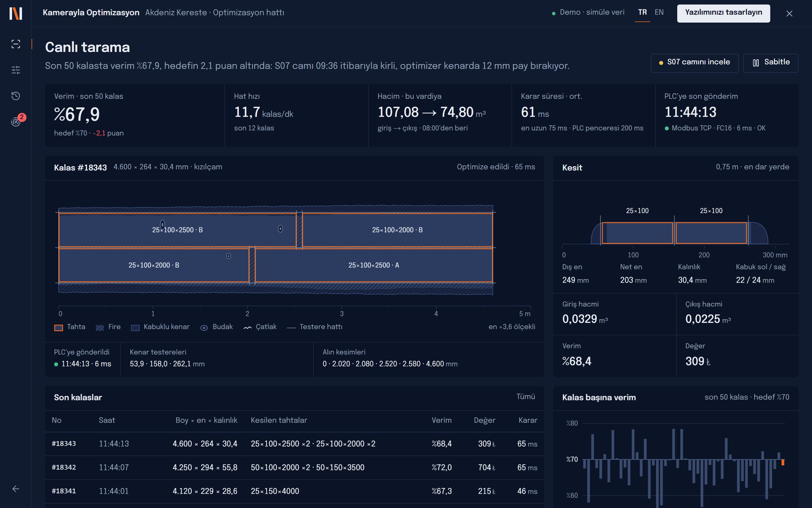Click the Hat hızı 11,7 kalas/dk value
The width and height of the screenshot is (812, 508).
263,113
